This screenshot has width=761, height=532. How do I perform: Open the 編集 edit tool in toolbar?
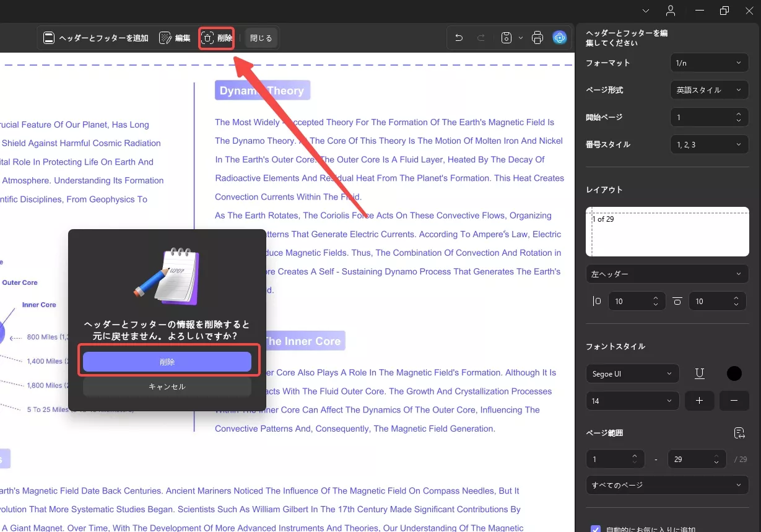pos(175,38)
